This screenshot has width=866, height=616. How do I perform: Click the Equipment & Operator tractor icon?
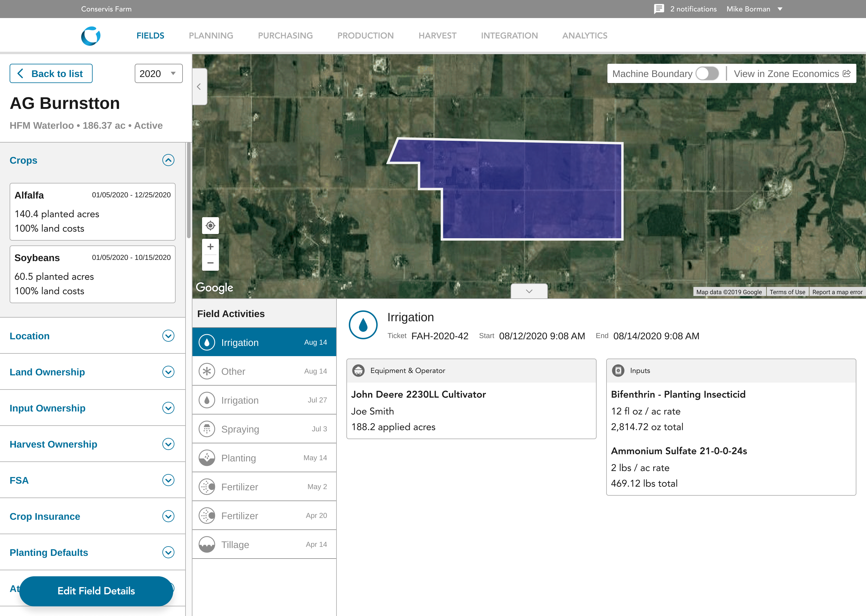(358, 370)
